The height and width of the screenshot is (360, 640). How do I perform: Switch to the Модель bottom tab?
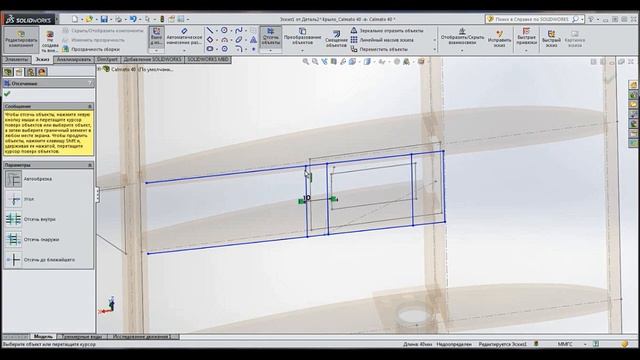coord(43,337)
